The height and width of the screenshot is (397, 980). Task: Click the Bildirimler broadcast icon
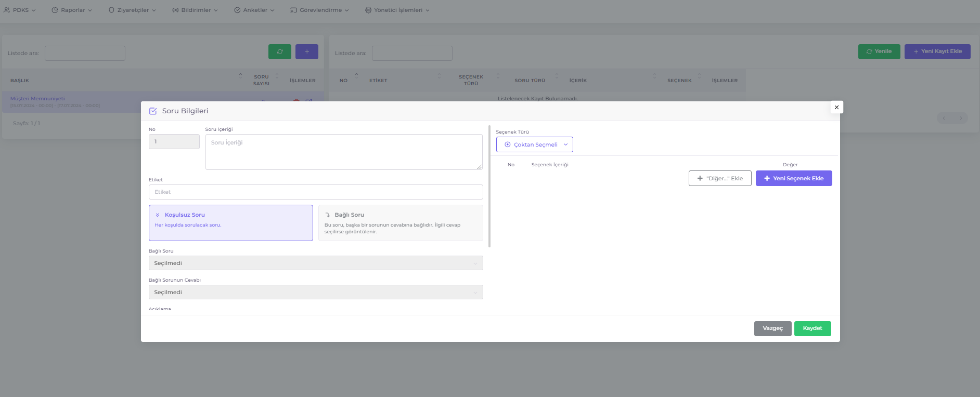pos(175,10)
